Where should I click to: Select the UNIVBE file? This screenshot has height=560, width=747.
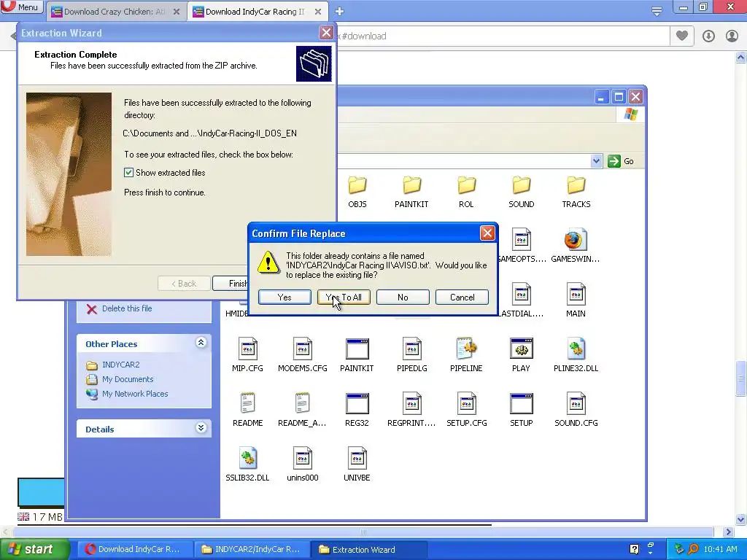[357, 464]
